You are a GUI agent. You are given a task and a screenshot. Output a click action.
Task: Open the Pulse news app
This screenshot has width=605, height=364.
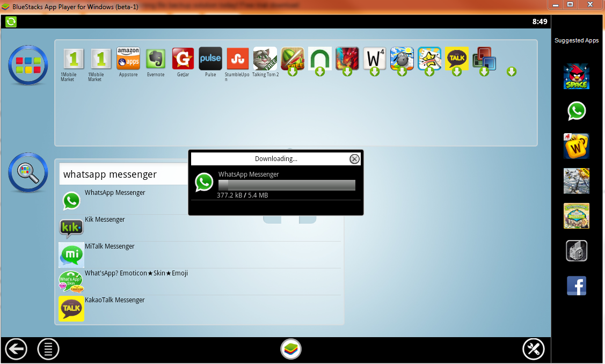[x=210, y=59]
